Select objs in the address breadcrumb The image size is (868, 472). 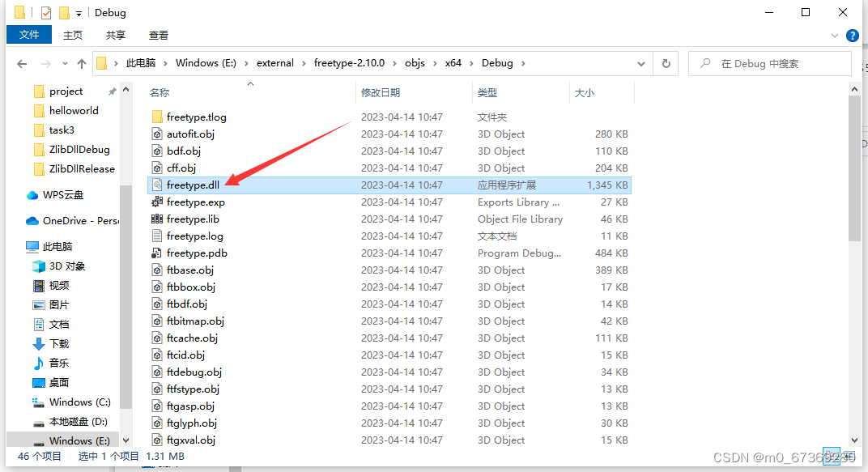click(415, 63)
